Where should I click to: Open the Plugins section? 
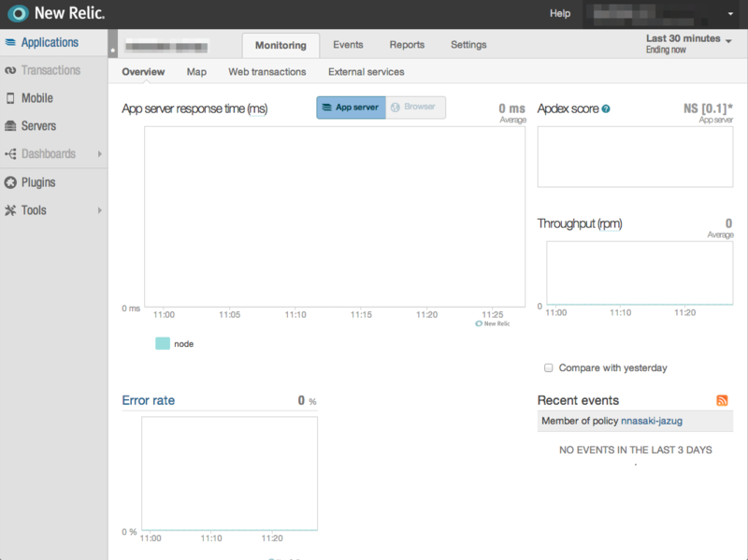[38, 182]
